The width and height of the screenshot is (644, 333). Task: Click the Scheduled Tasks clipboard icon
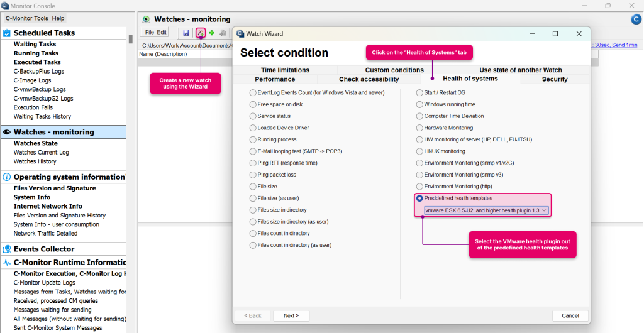7,33
